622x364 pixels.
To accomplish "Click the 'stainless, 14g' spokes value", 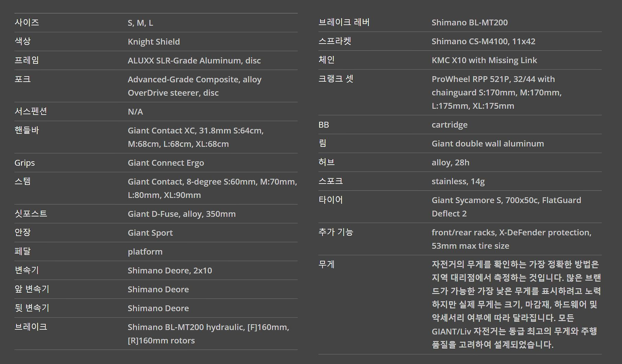I will (458, 181).
